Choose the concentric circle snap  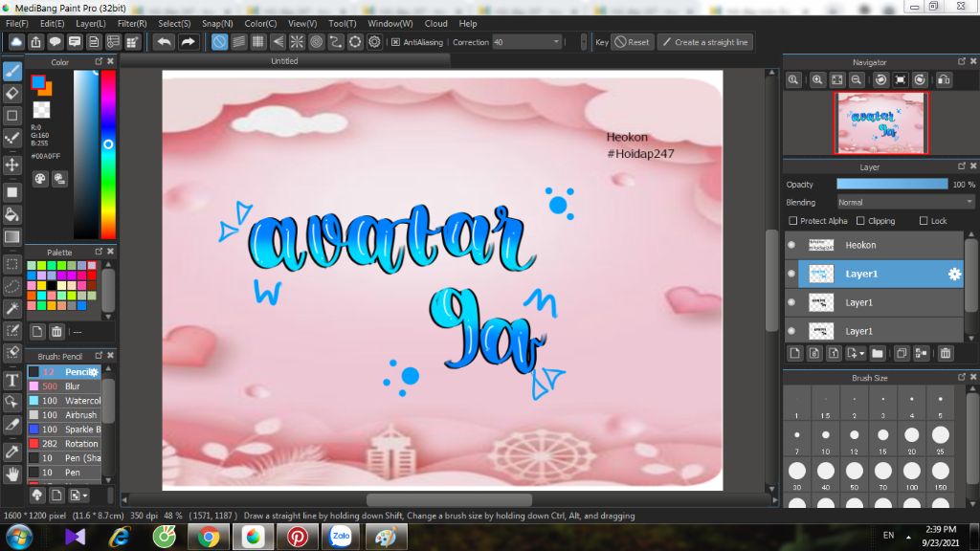point(316,42)
